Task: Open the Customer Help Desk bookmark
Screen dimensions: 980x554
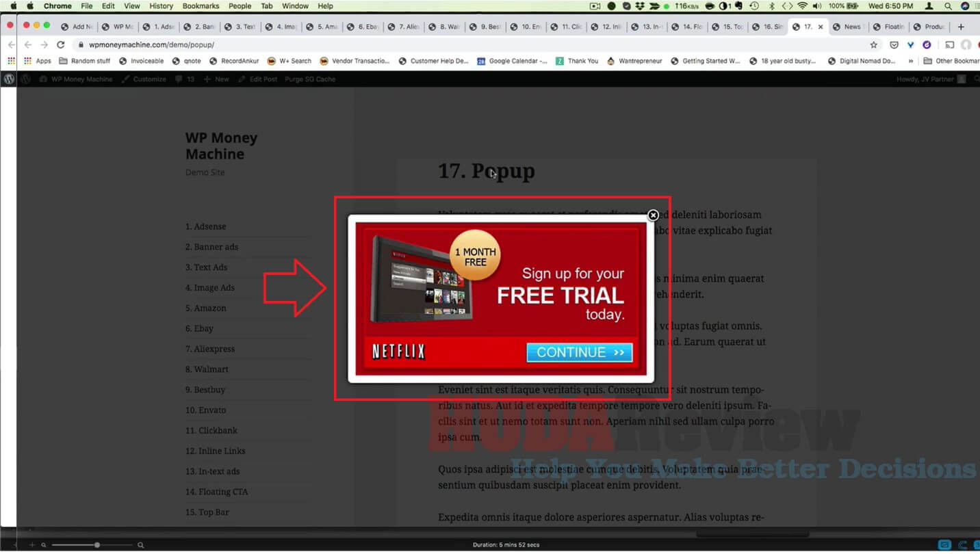Action: coord(434,61)
